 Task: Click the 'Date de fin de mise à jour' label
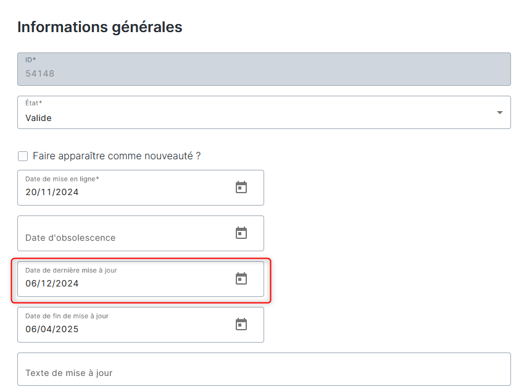coord(67,316)
